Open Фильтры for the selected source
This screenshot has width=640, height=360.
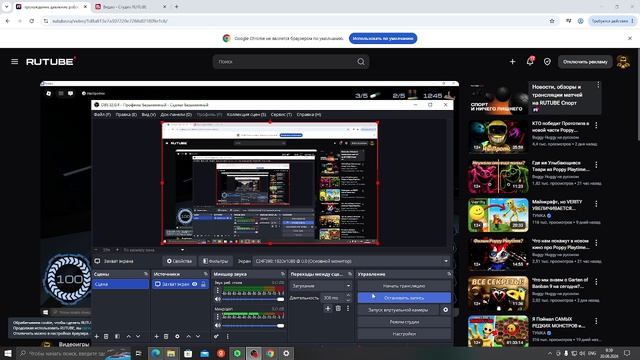215,261
